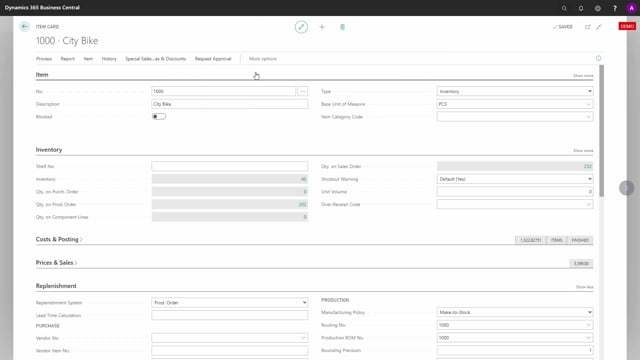
Task: Delete item using trash icon
Action: (342, 27)
